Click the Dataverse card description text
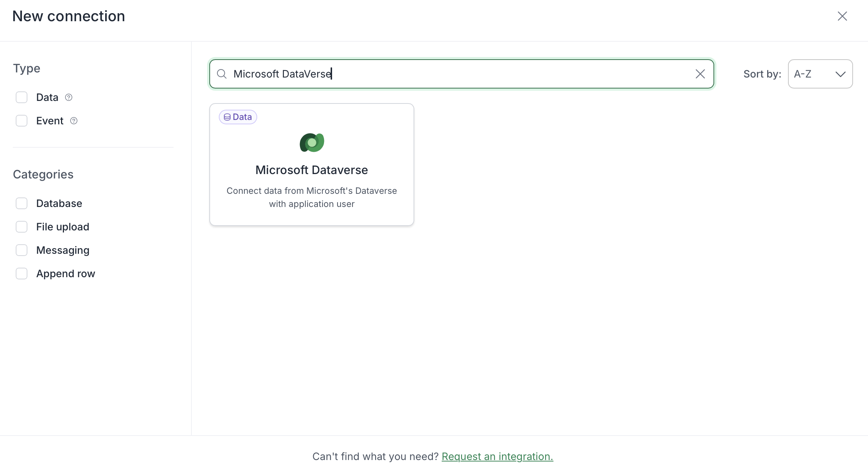The image size is (868, 471). (312, 197)
